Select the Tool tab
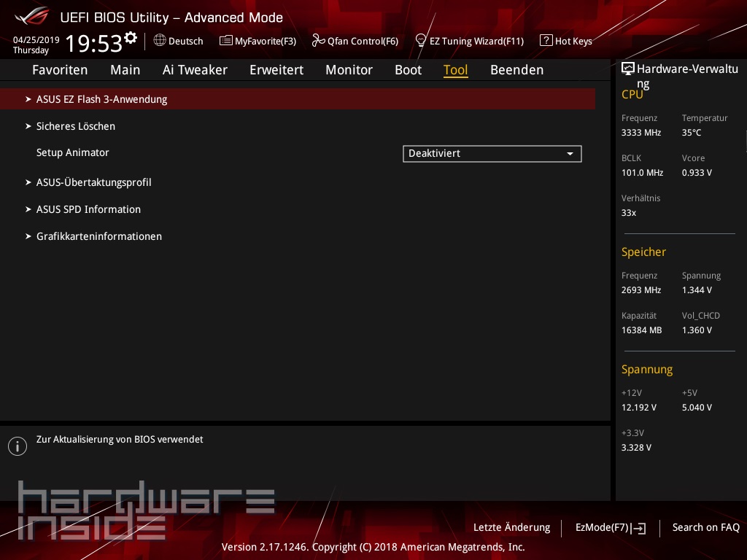The width and height of the screenshot is (747, 560). (x=456, y=70)
